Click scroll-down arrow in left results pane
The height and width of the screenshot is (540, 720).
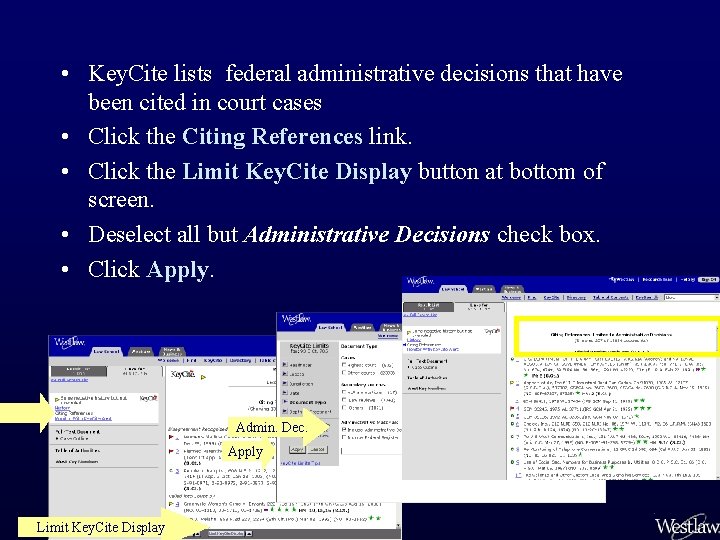[x=398, y=525]
